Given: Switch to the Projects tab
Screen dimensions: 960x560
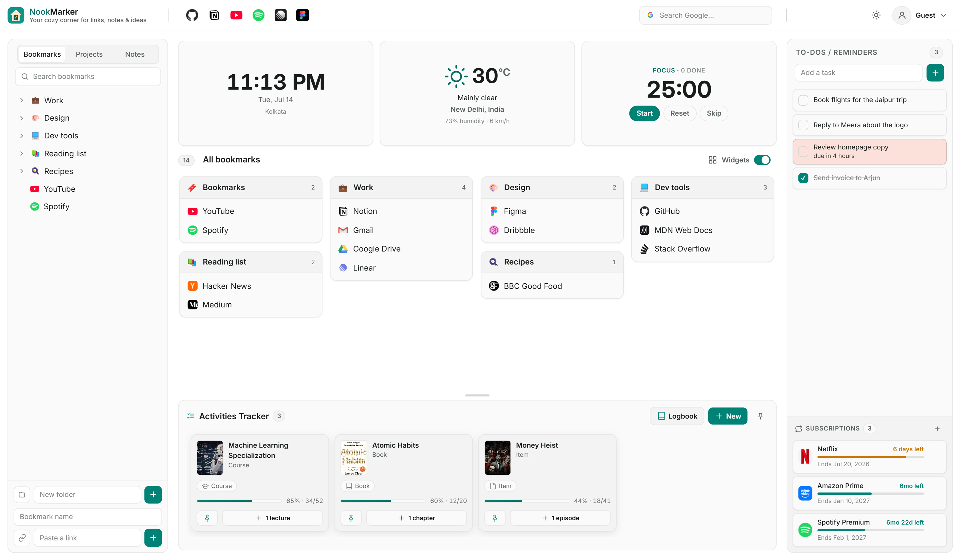Looking at the screenshot, I should [x=89, y=54].
